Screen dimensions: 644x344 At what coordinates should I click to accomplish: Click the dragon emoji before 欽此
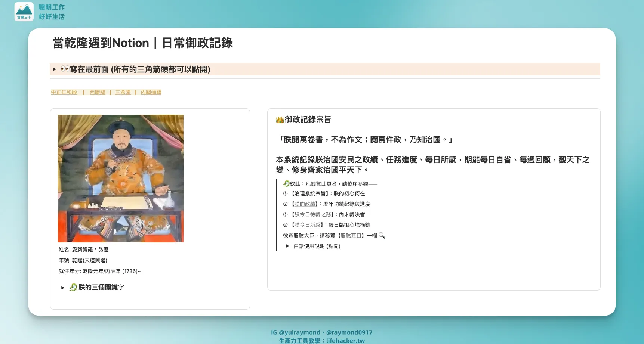click(x=286, y=183)
